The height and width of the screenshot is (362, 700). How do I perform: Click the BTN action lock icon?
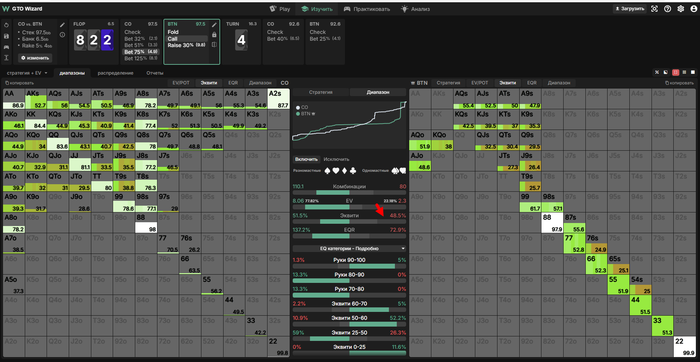(x=214, y=34)
